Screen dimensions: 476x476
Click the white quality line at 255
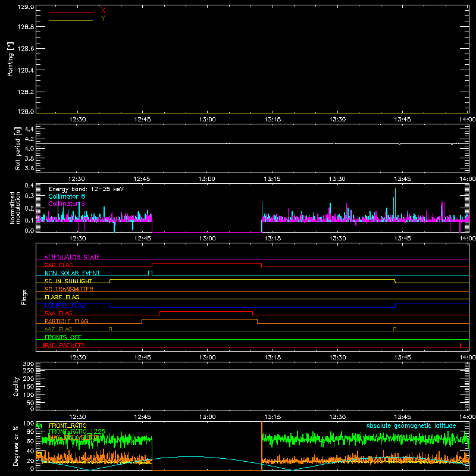point(252,369)
